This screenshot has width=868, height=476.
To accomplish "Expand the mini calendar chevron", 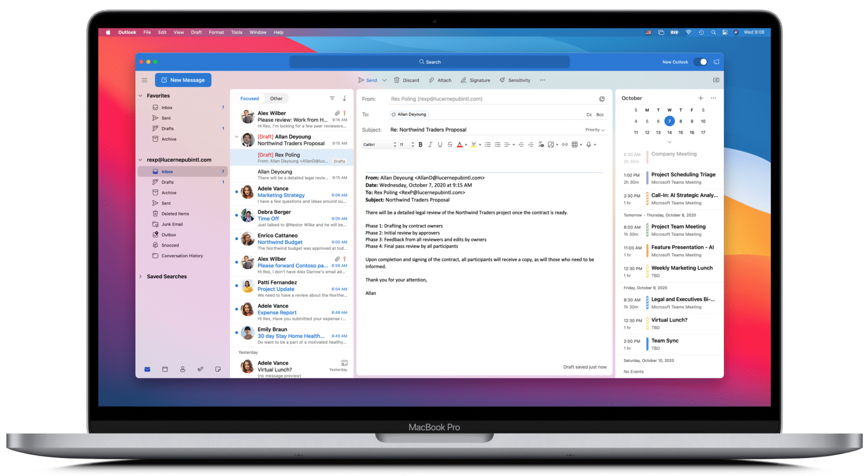I will 670,142.
